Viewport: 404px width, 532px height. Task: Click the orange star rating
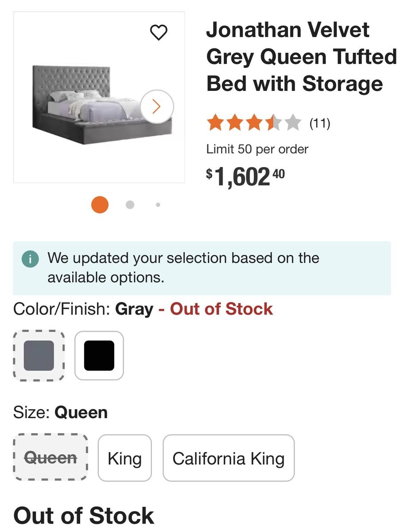[253, 123]
